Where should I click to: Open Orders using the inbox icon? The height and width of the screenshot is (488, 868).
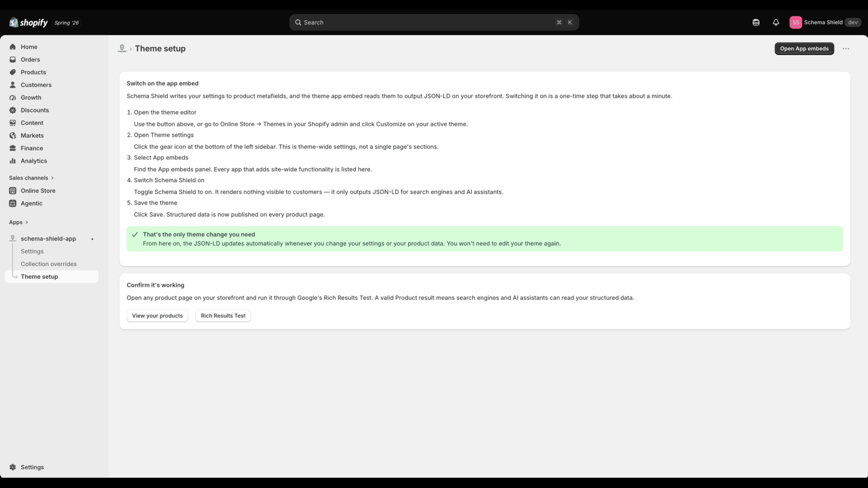point(12,60)
